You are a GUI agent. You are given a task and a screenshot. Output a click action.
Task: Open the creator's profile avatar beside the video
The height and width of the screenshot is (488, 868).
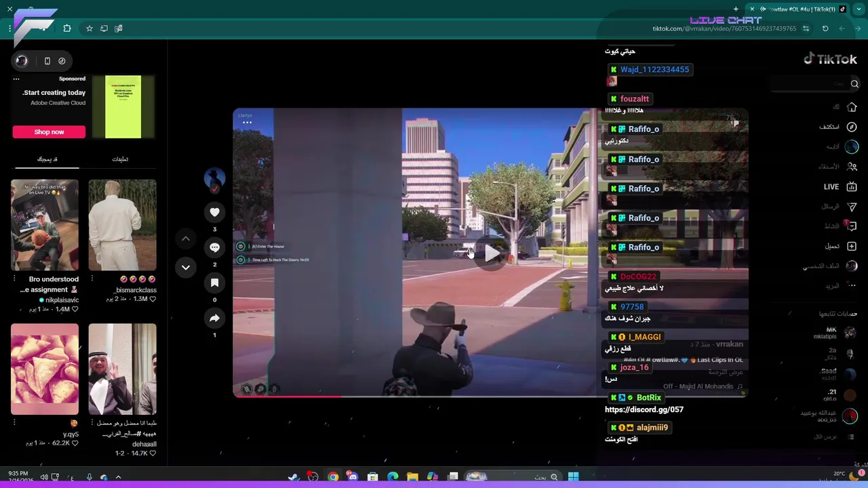[x=214, y=178]
